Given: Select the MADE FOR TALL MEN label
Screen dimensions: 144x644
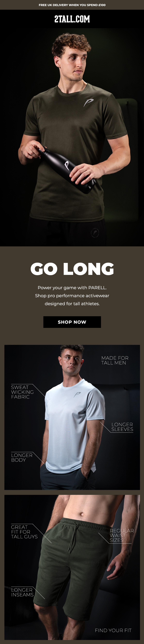Looking at the screenshot, I should (x=115, y=360).
